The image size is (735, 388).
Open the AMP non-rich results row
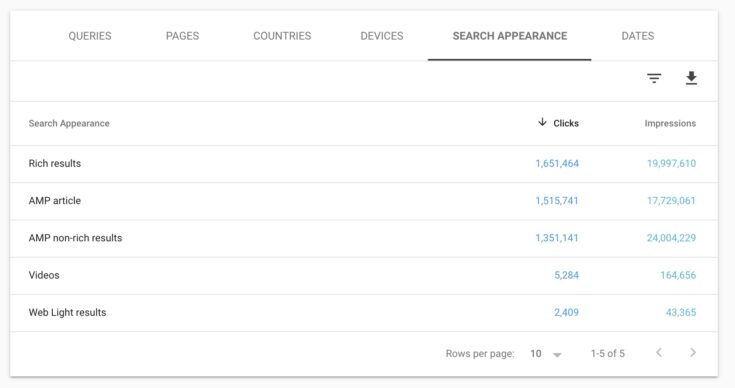point(364,238)
